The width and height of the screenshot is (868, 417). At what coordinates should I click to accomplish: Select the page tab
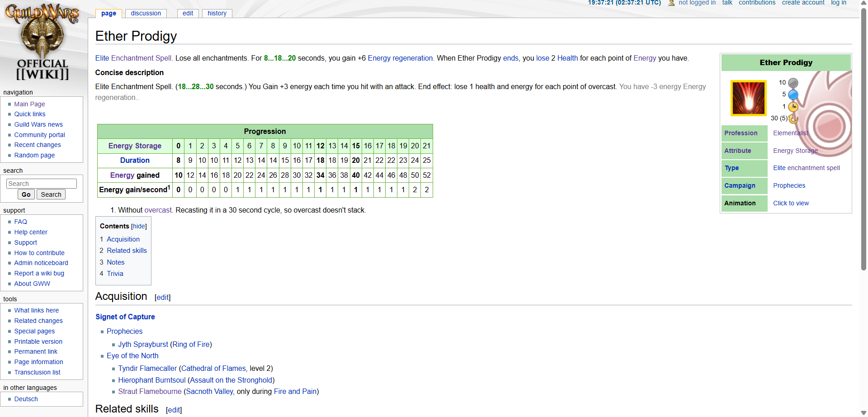tap(108, 13)
